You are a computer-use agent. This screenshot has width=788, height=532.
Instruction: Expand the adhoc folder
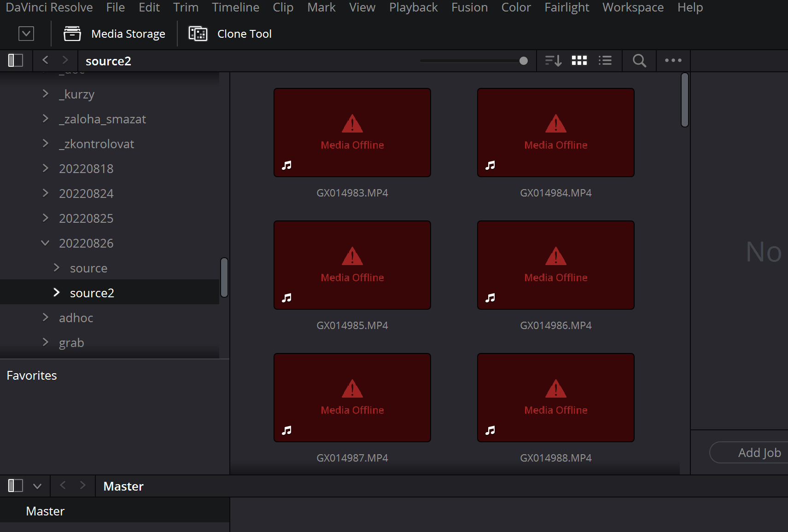pos(45,318)
